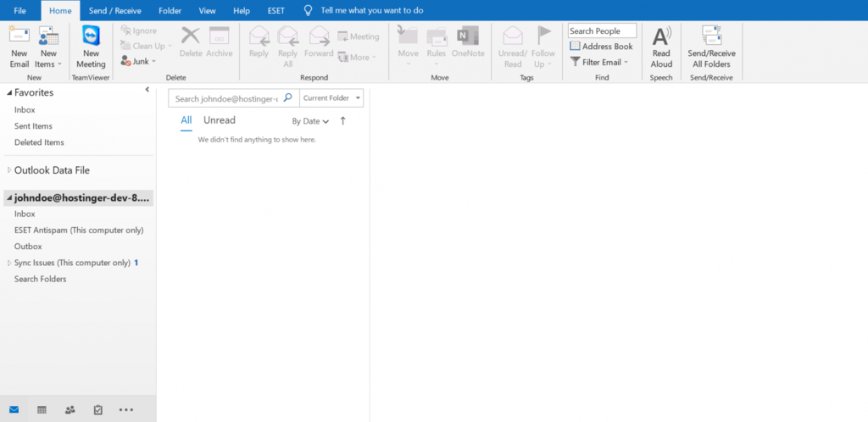Open the Junk options button
The height and width of the screenshot is (422, 868).
coord(138,61)
